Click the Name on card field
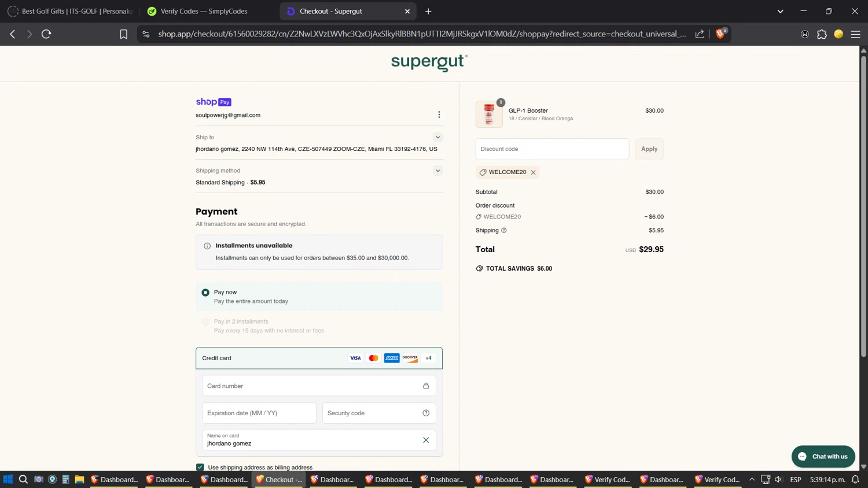This screenshot has height=488, width=868. pyautogui.click(x=319, y=440)
